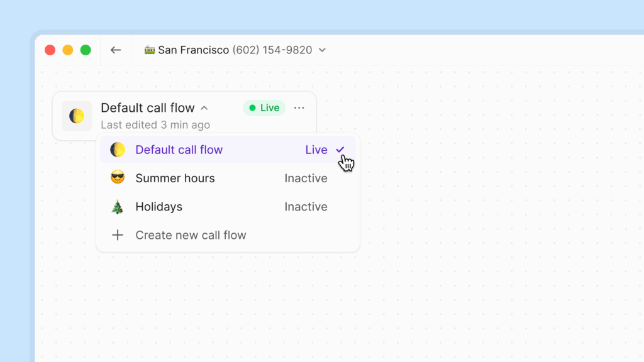This screenshot has height=362, width=644.
Task: Open the three-dot more options menu
Action: pos(299,108)
